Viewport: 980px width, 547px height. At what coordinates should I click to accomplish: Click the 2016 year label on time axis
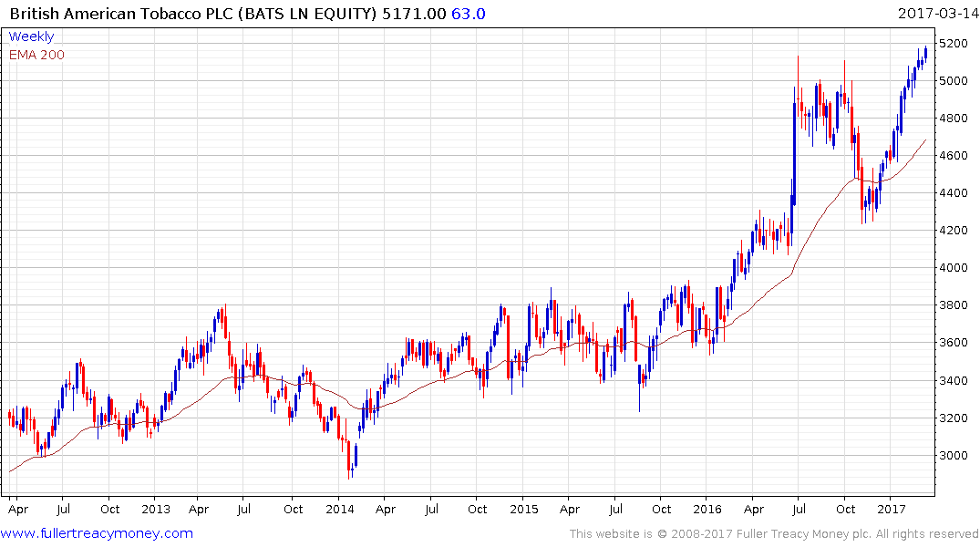[x=707, y=509]
